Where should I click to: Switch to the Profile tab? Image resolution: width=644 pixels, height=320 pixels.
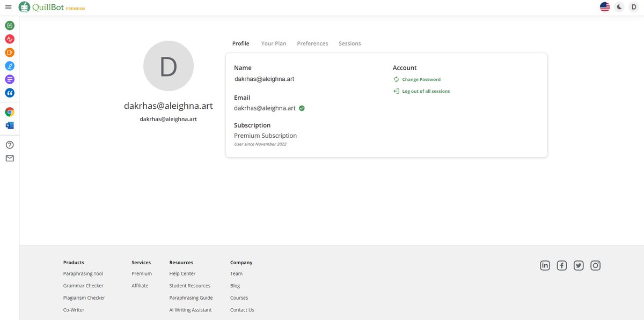point(240,43)
